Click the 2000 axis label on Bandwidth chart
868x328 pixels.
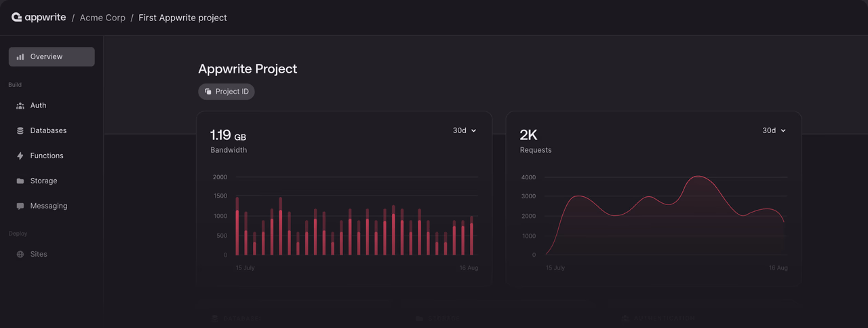click(x=220, y=177)
